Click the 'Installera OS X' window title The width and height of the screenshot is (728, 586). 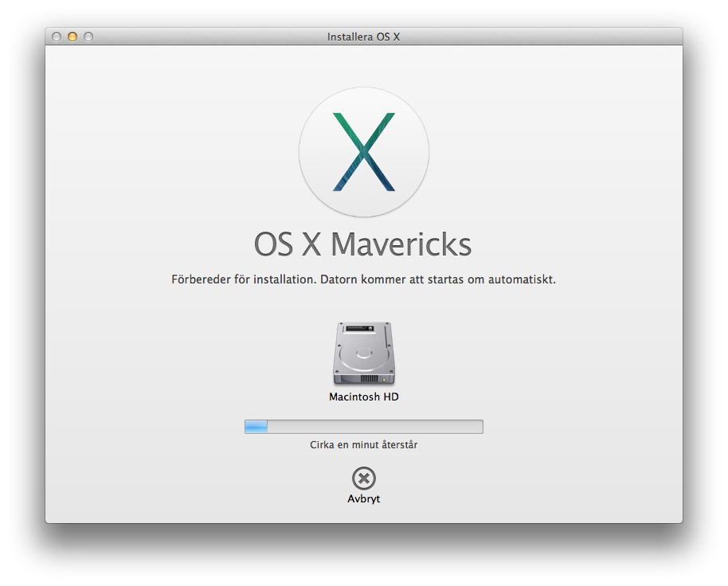tap(363, 37)
